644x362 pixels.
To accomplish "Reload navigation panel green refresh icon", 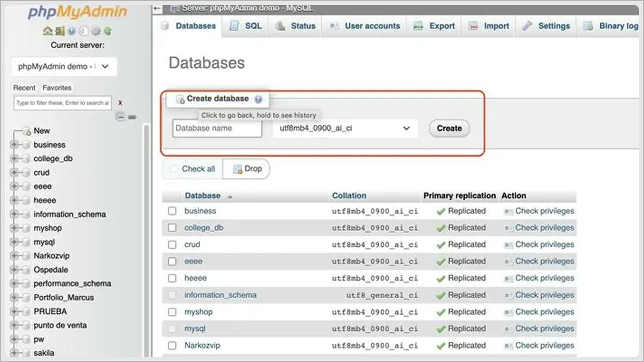I will [x=107, y=31].
